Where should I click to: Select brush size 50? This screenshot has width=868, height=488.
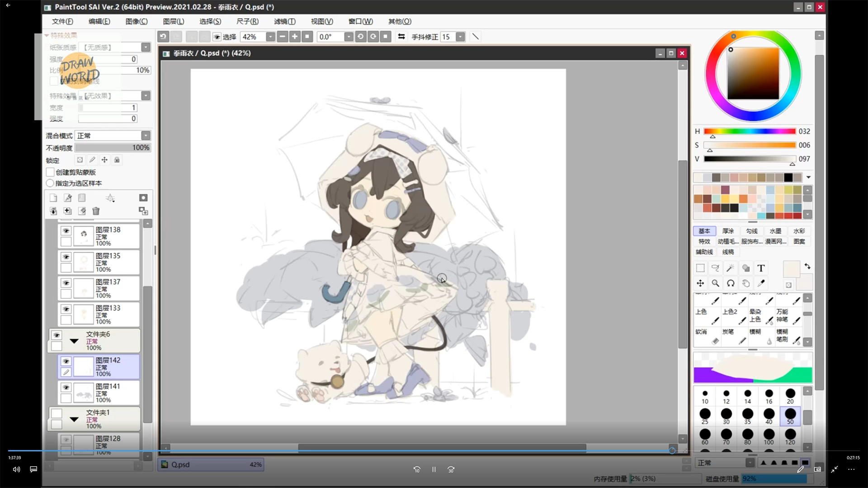[790, 416]
